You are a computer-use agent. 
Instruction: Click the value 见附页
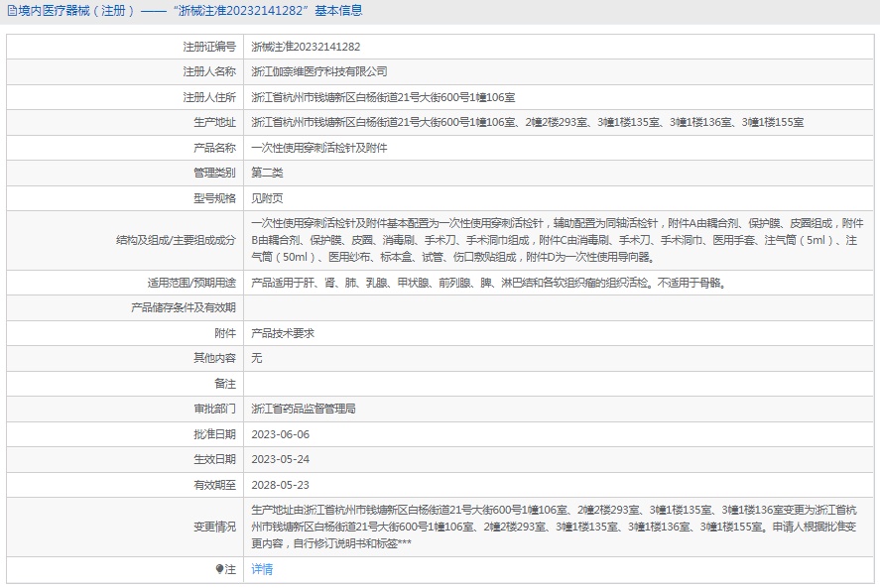click(267, 198)
